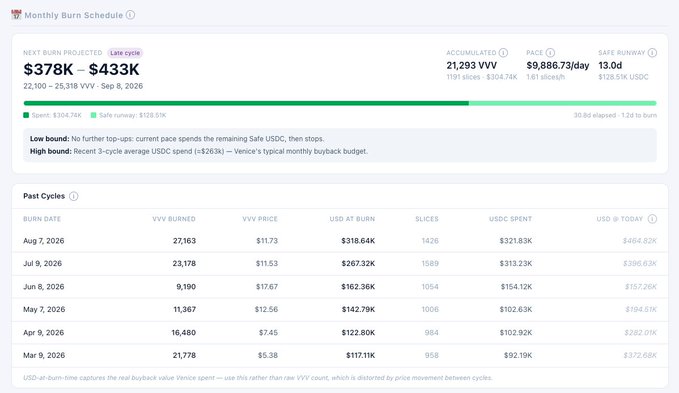Select the Apr 9, 2026 burn row
The height and width of the screenshot is (393, 679).
click(340, 332)
